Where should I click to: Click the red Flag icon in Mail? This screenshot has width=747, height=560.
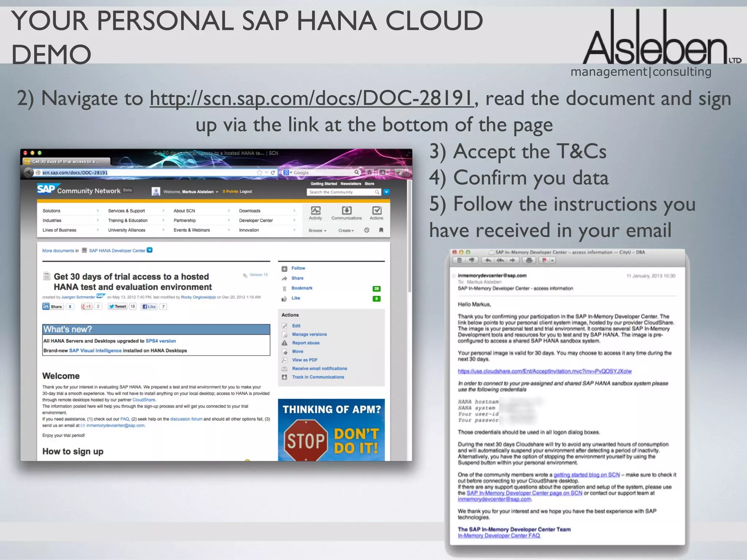click(544, 260)
